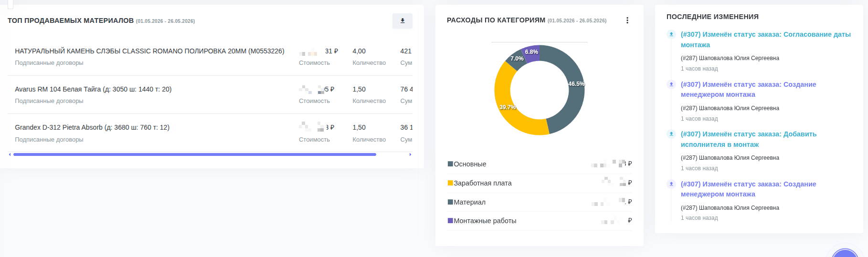The width and height of the screenshot is (868, 257).
Task: Click the РАСХОДЫ ПО КАТЕГОРИЯМ heading
Action: (x=496, y=20)
